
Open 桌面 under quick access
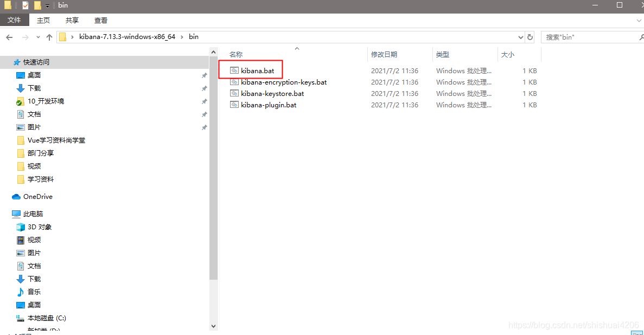34,75
